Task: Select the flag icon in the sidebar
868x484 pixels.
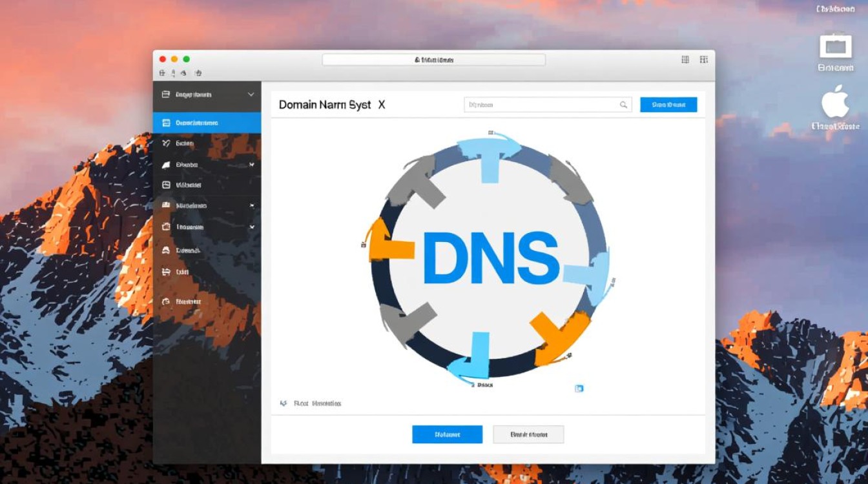Action: 167,165
